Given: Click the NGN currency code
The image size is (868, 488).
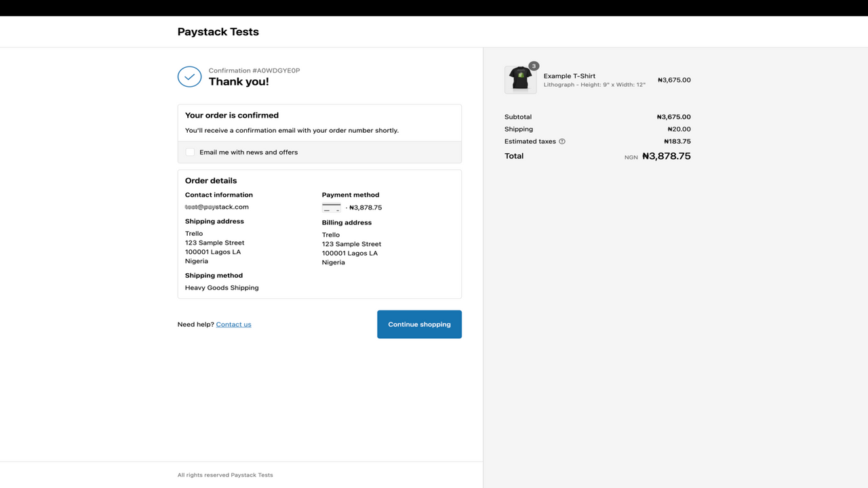Looking at the screenshot, I should 631,157.
